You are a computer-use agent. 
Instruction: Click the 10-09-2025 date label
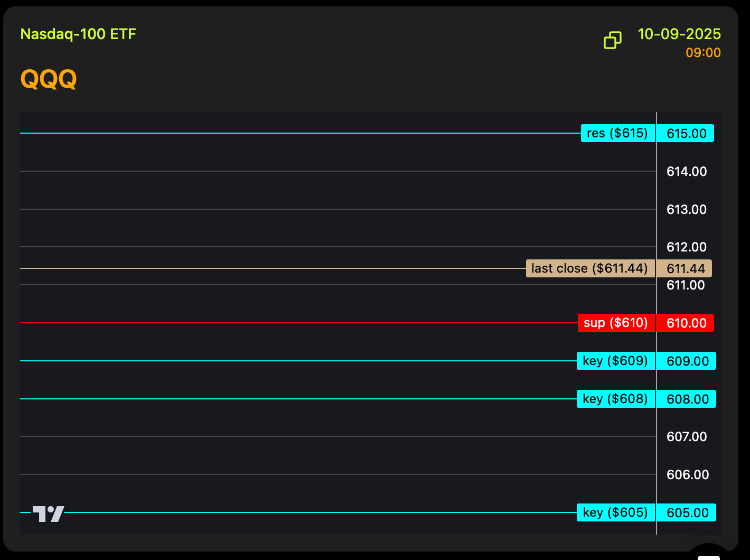click(679, 34)
